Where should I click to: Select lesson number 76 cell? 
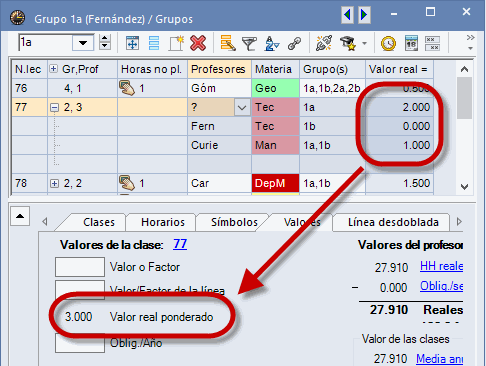[x=29, y=88]
